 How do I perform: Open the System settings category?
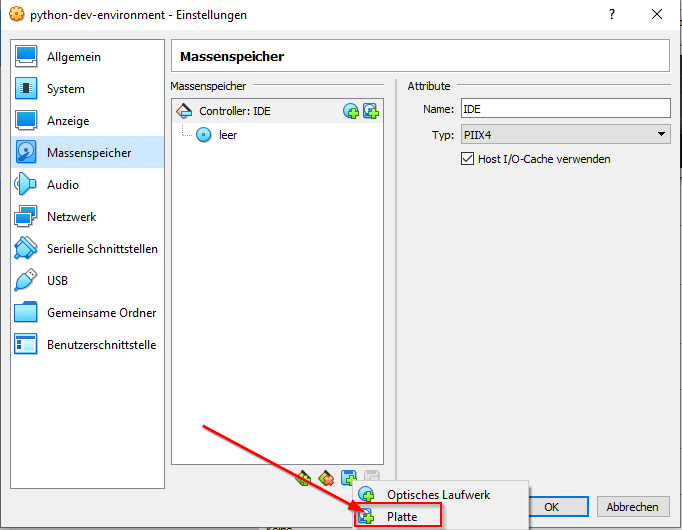click(87, 89)
